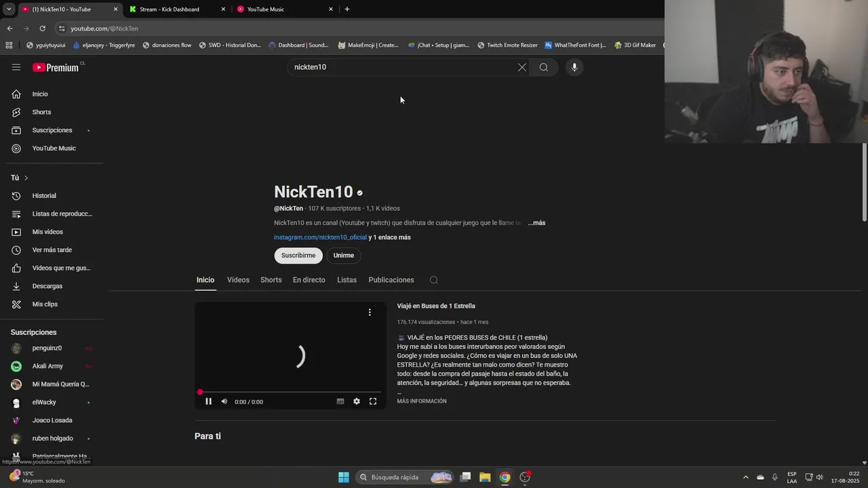The image size is (868, 488).
Task: Open the featured video three-dot menu
Action: coord(370,312)
